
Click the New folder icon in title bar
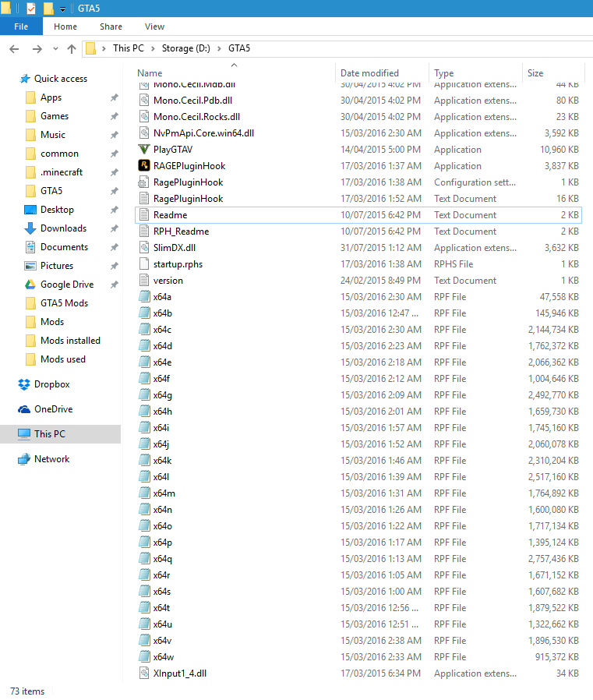click(48, 8)
